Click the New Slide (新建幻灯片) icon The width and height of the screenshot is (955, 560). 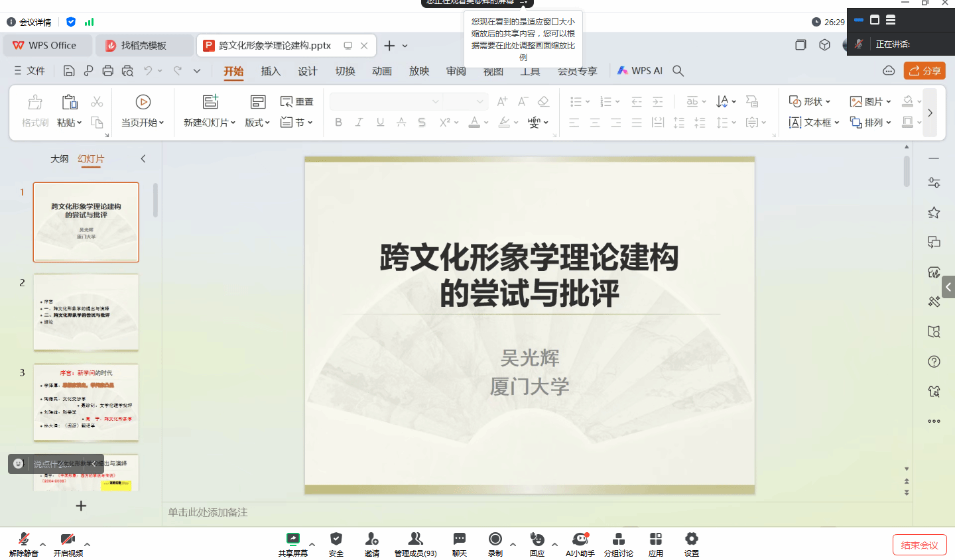click(210, 102)
